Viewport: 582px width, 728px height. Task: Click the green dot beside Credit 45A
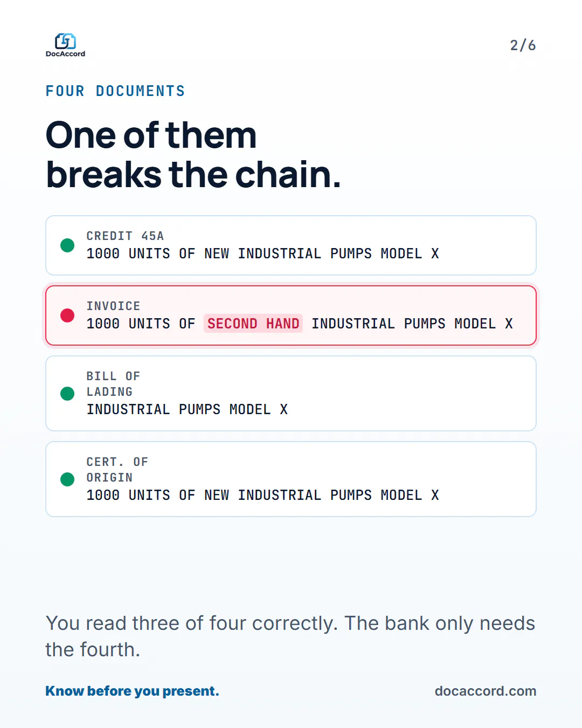[x=67, y=245]
